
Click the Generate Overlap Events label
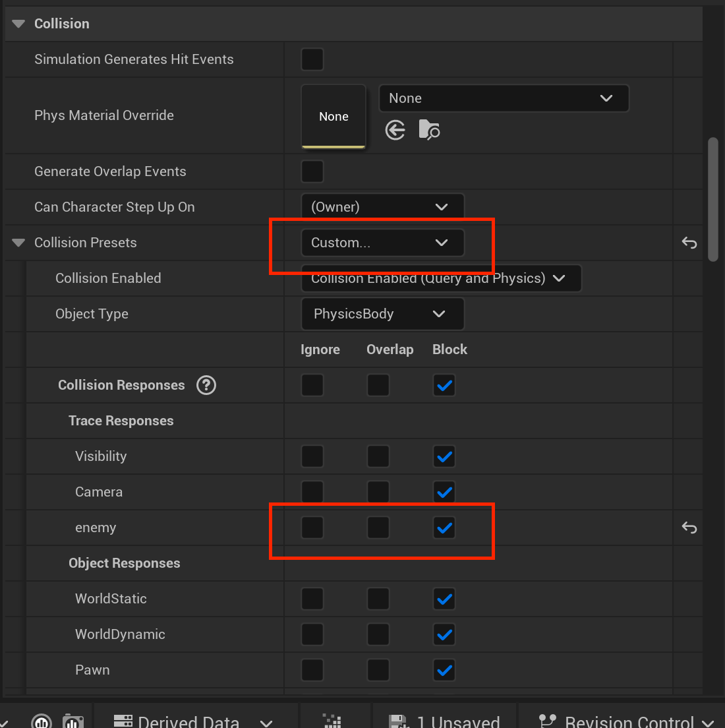[110, 172]
